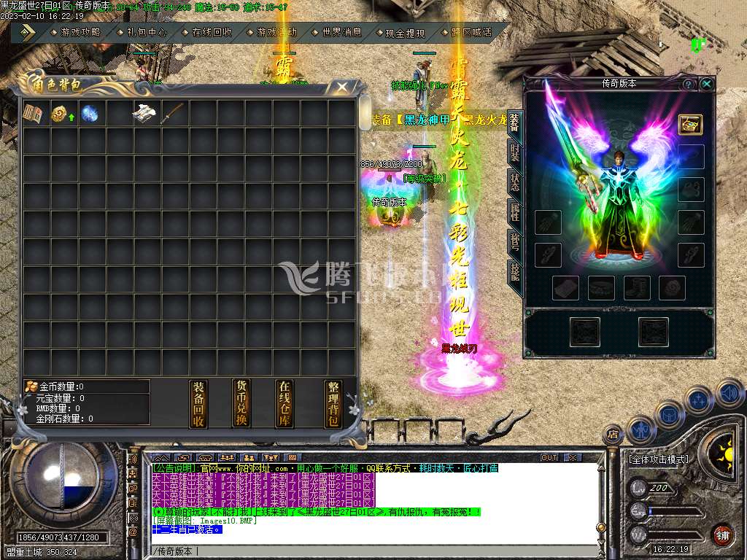Select the right ring equipment slot
747x560 pixels.
click(x=691, y=254)
